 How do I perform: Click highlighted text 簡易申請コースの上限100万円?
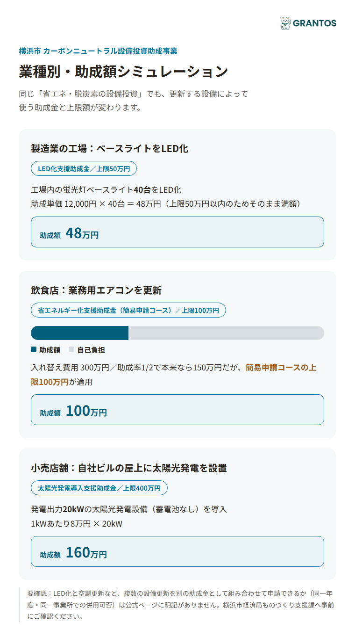click(174, 375)
